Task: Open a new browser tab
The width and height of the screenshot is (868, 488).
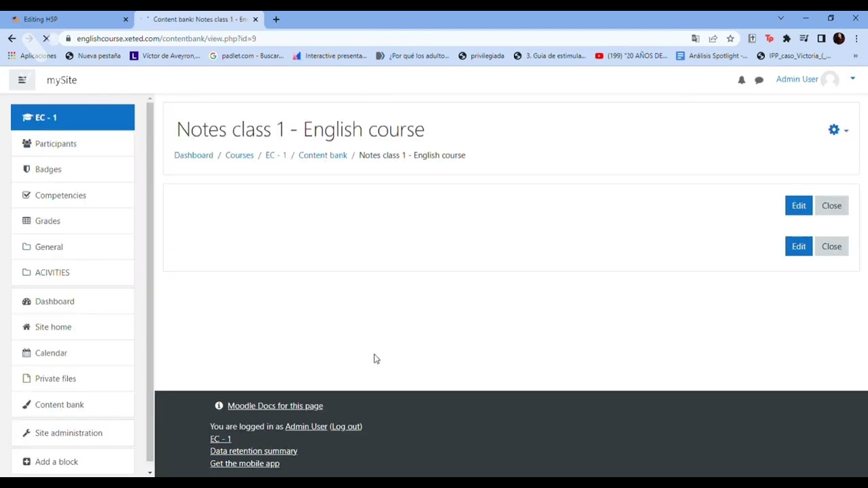Action: [x=276, y=19]
